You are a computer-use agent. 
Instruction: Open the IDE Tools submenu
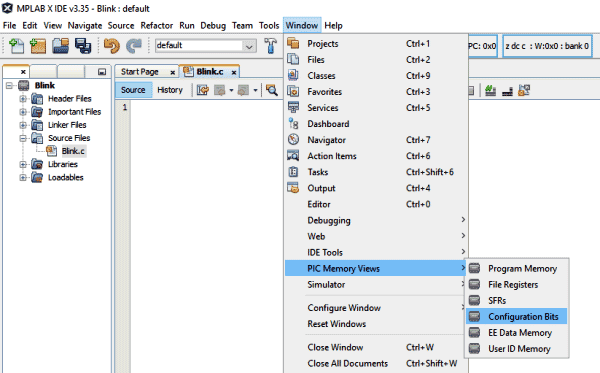pos(375,252)
